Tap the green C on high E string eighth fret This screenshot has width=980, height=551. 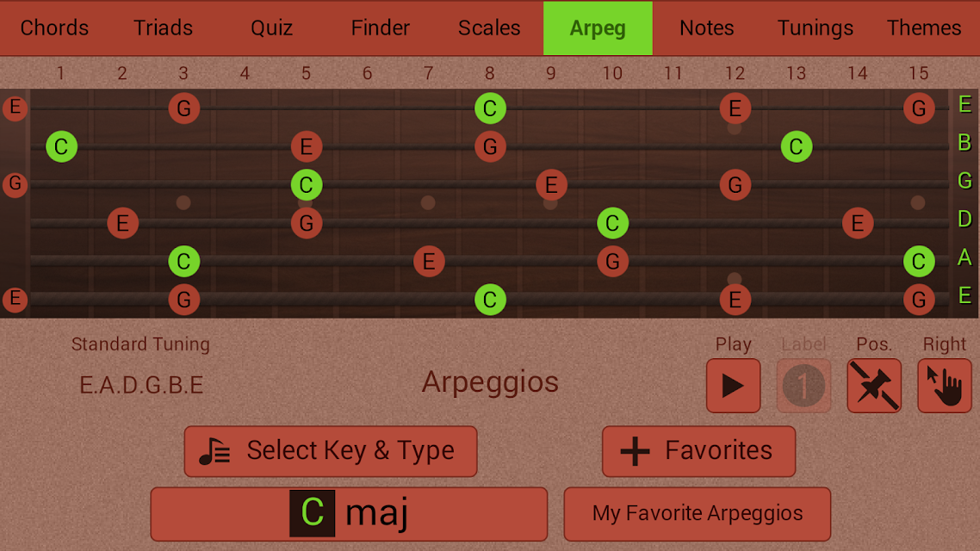(490, 108)
